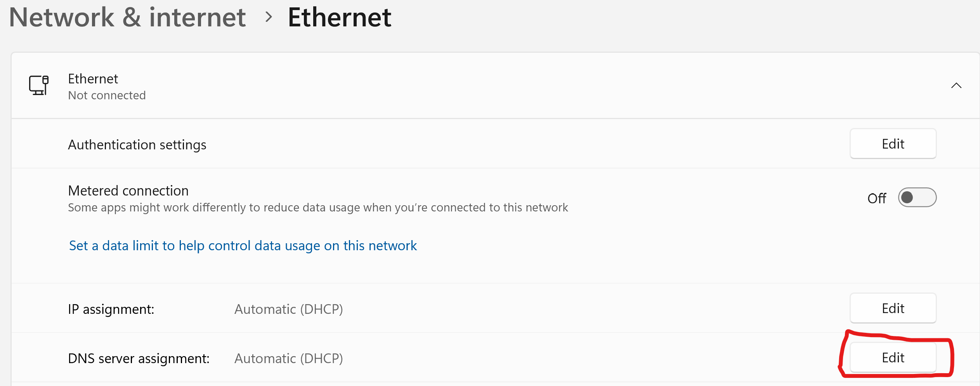
Task: Click the IP assignment label
Action: coord(111,309)
